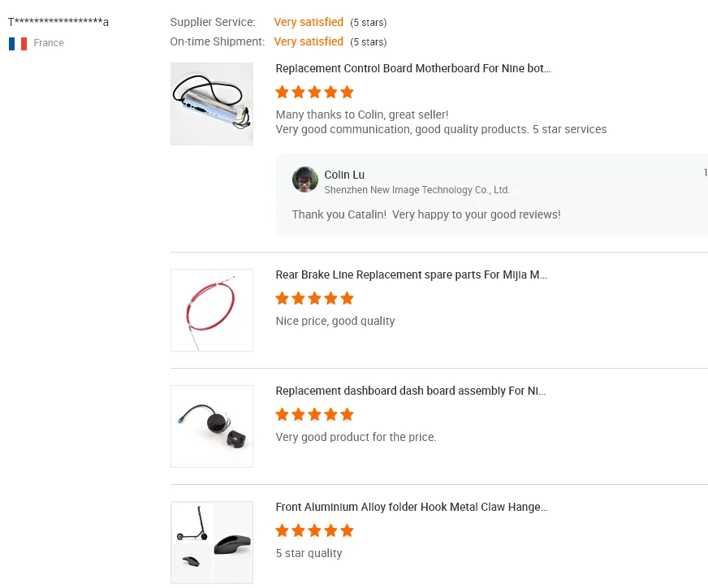Click the masked reviewer username
Viewport: 708px width, 588px height.
[x=58, y=22]
